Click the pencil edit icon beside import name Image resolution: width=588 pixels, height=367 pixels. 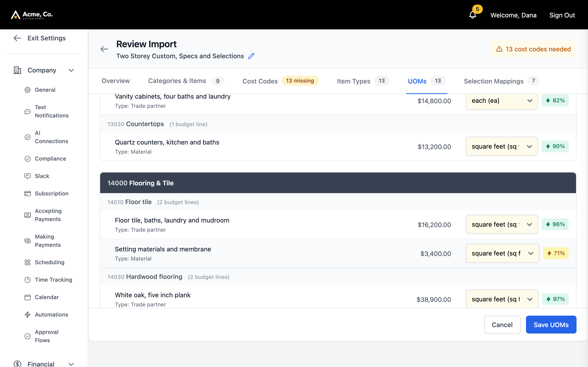click(x=251, y=56)
